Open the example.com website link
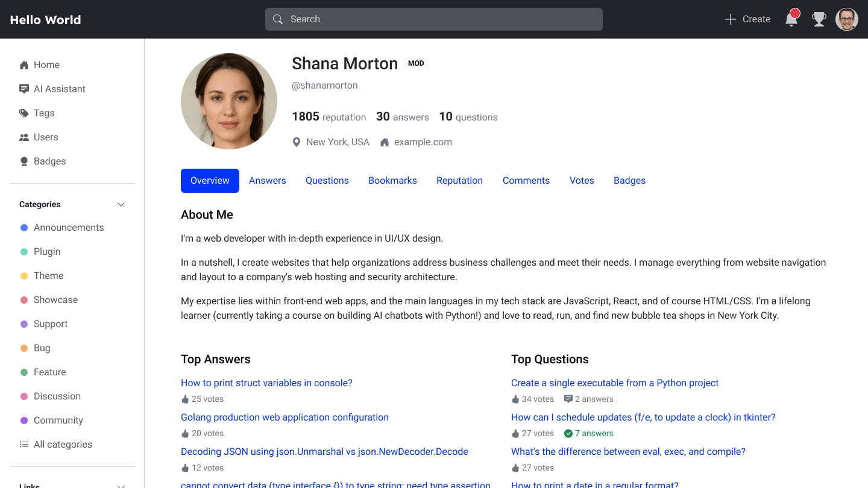868x488 pixels. (x=423, y=142)
